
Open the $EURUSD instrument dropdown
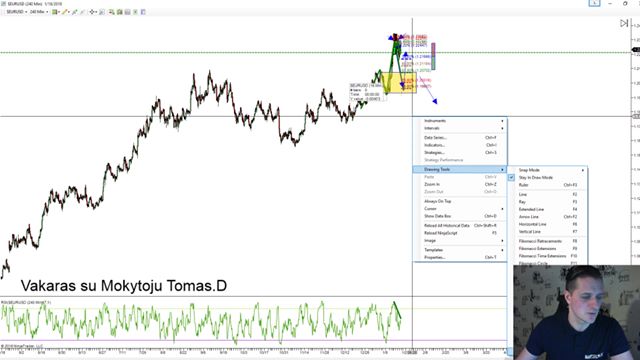(17, 12)
